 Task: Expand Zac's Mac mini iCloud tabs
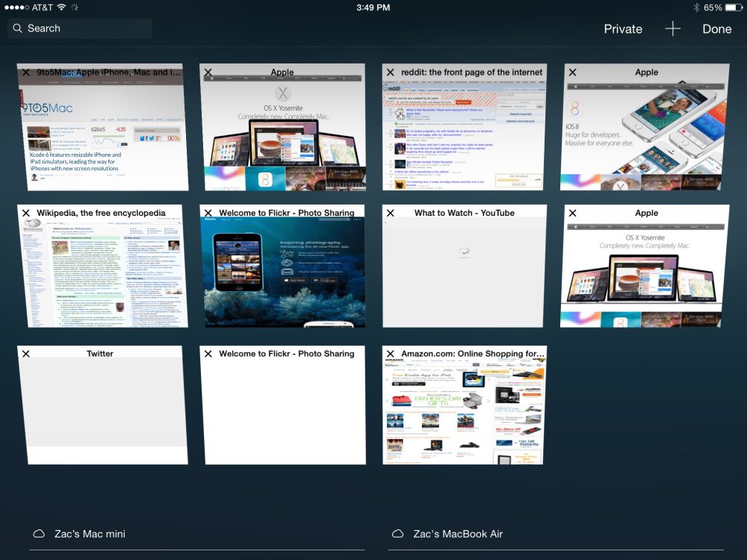90,533
